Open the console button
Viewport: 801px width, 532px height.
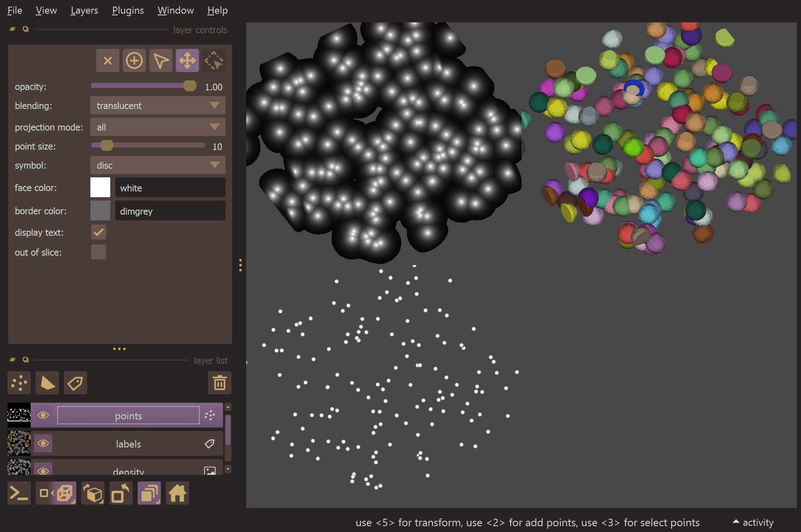tap(19, 493)
